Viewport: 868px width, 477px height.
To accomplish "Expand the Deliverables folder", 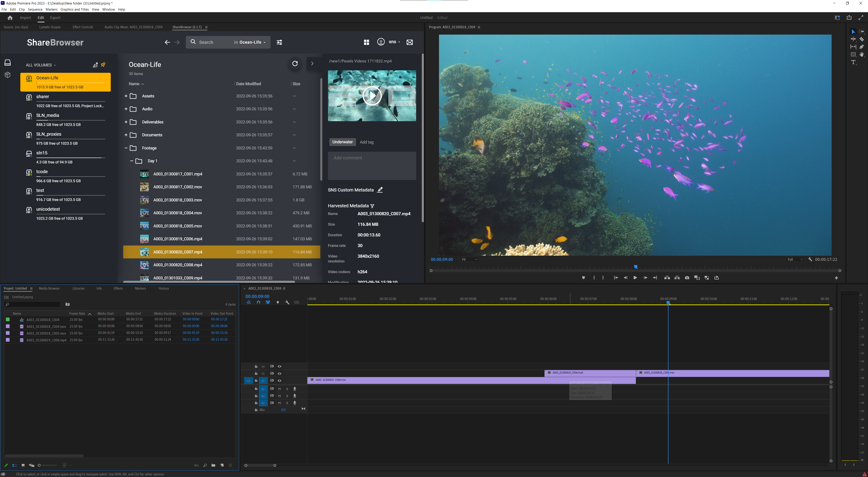I will [x=126, y=122].
